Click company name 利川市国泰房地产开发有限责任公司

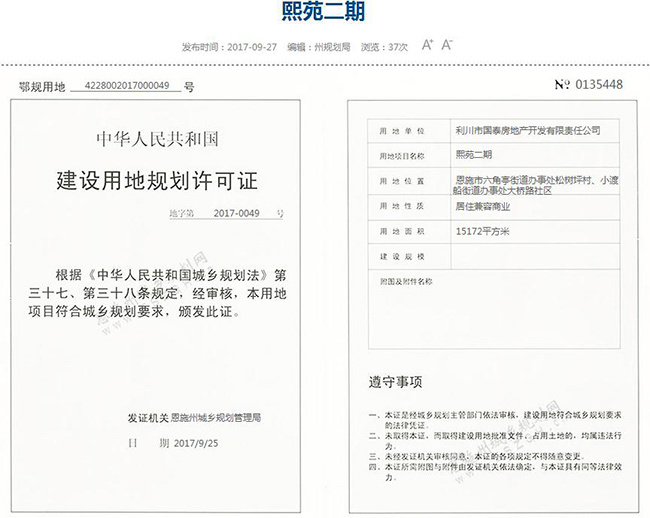tap(528, 131)
